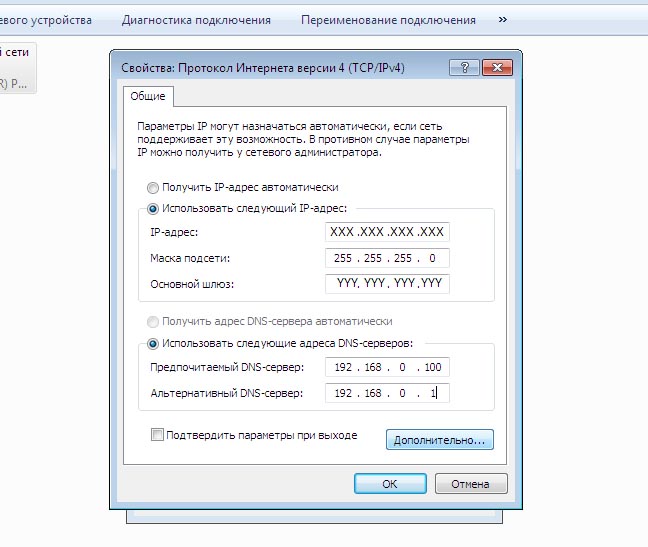Click the network device toolbar item at left
648x547 pixels.
(x=45, y=20)
